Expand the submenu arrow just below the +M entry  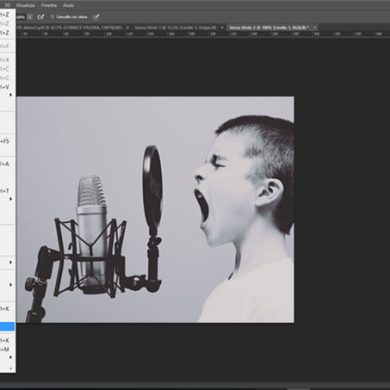[11, 357]
